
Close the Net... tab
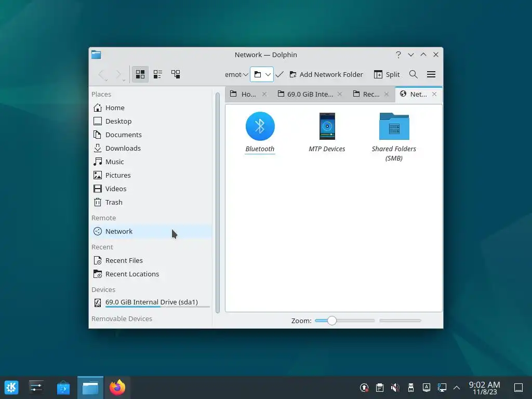pyautogui.click(x=434, y=94)
